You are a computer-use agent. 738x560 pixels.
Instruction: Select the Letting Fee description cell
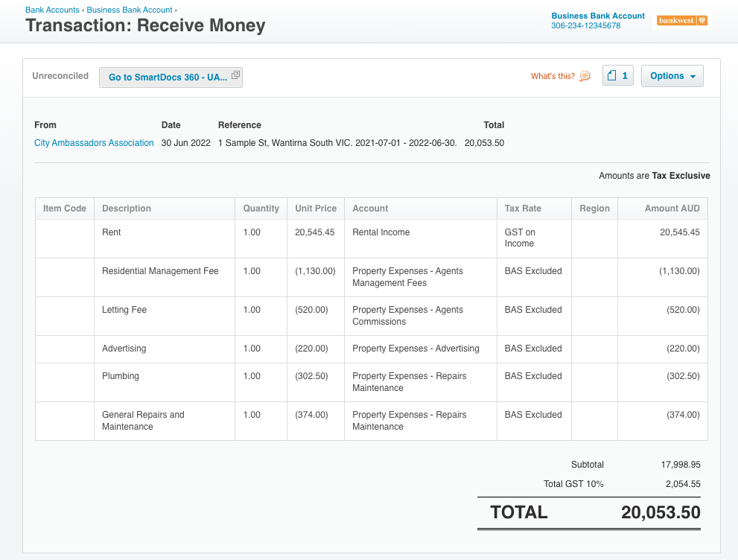point(165,316)
